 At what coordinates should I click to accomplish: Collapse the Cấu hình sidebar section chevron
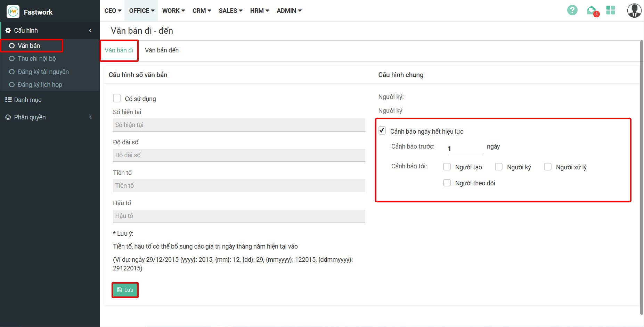(90, 31)
